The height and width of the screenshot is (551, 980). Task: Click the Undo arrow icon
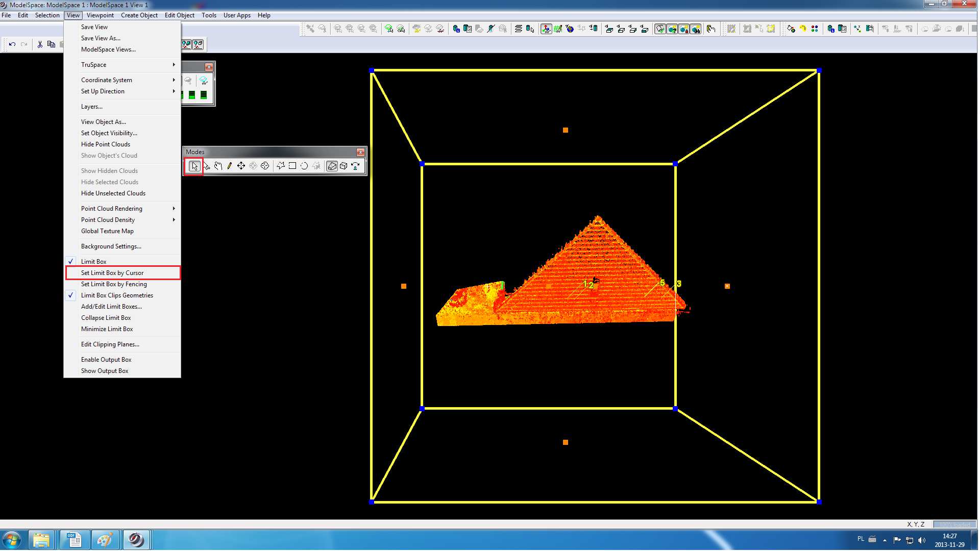click(12, 44)
